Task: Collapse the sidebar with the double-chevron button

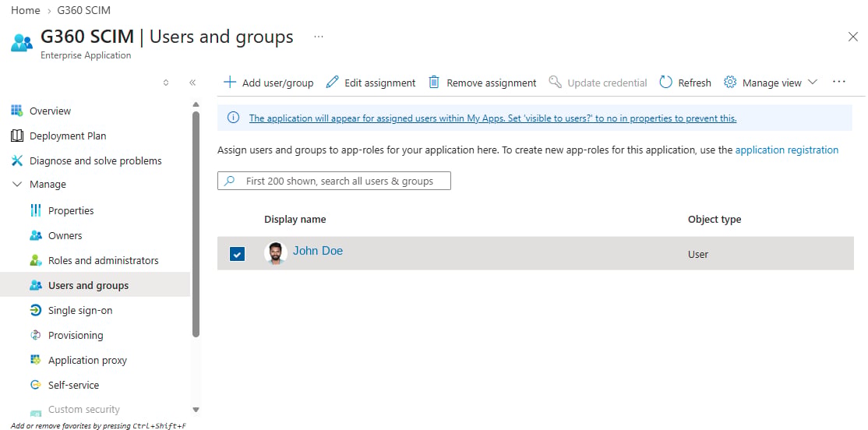Action: tap(192, 83)
